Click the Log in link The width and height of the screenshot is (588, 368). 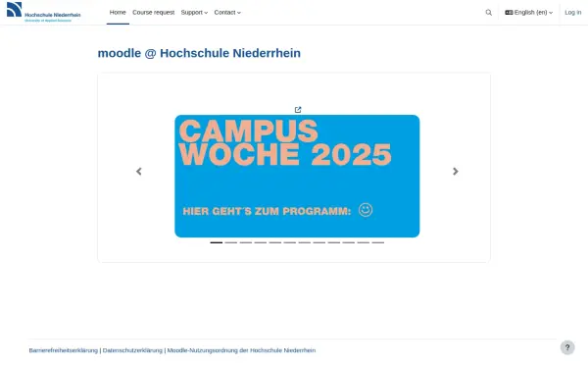pyautogui.click(x=573, y=13)
